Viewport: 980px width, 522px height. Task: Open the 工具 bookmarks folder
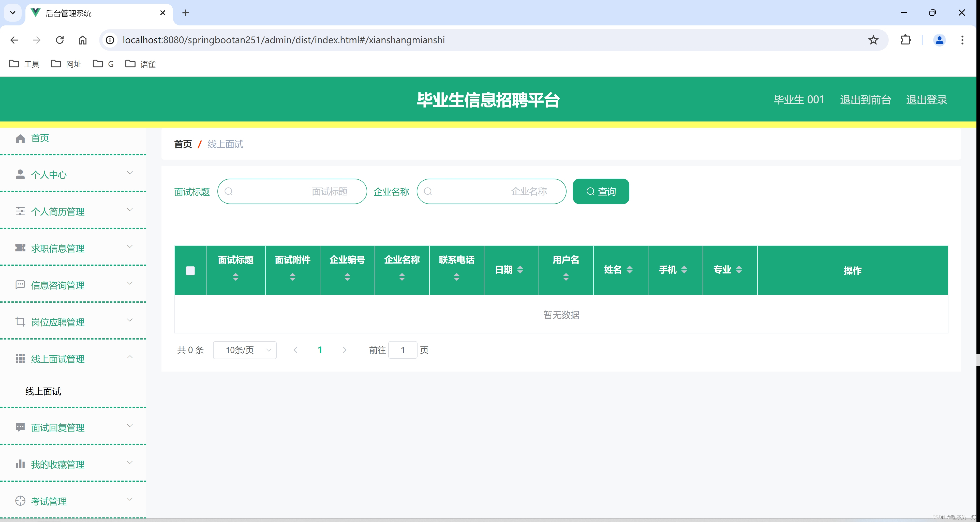pyautogui.click(x=24, y=64)
